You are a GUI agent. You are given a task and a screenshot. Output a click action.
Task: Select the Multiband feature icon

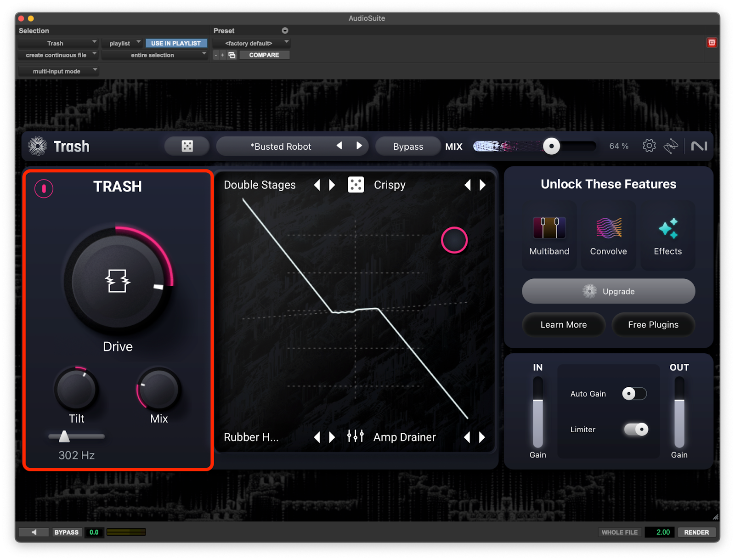point(549,228)
